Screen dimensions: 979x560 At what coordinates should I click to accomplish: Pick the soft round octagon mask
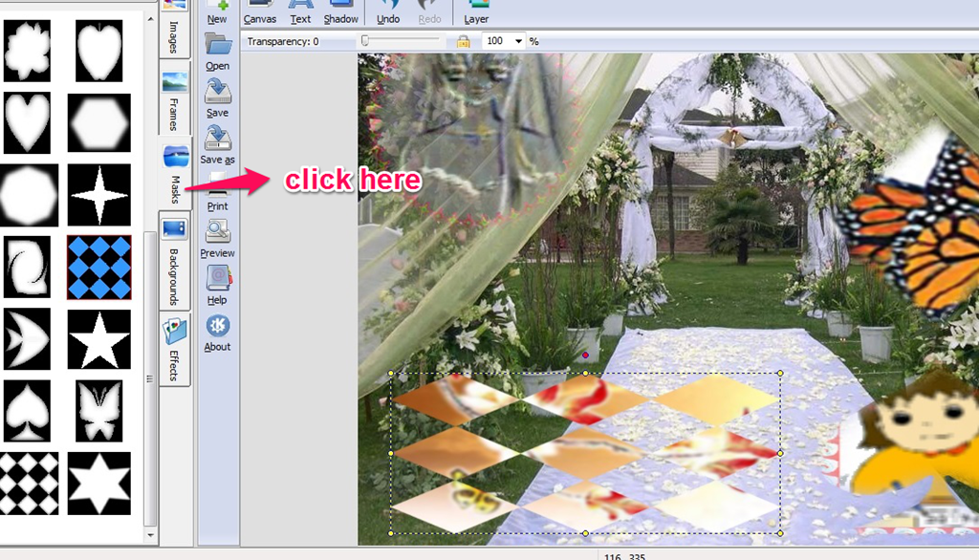click(29, 195)
